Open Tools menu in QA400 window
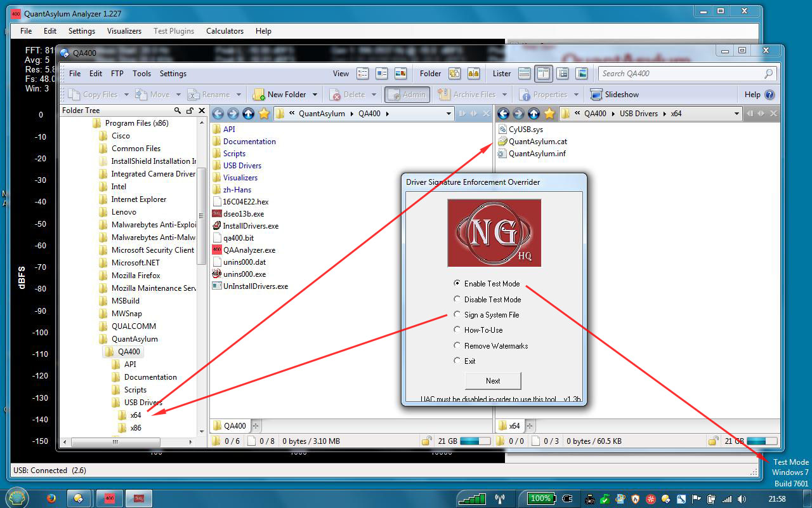The width and height of the screenshot is (812, 508). [141, 74]
